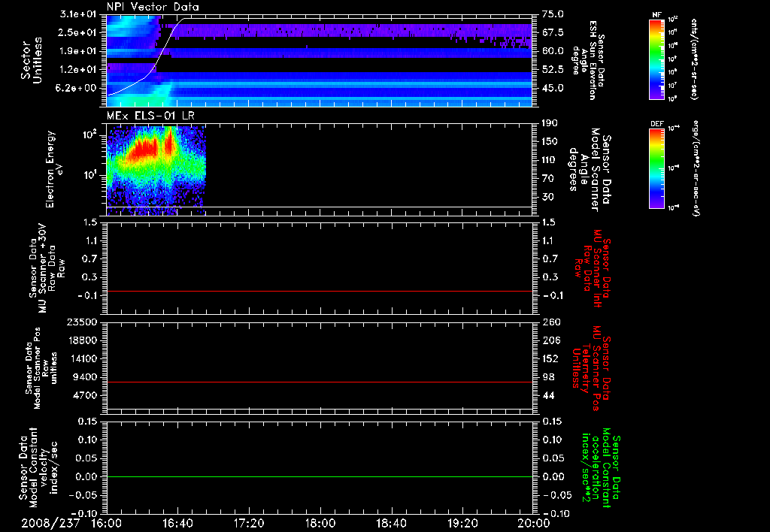Click the '17:20' time axis label
The image size is (770, 532).
[x=249, y=523]
